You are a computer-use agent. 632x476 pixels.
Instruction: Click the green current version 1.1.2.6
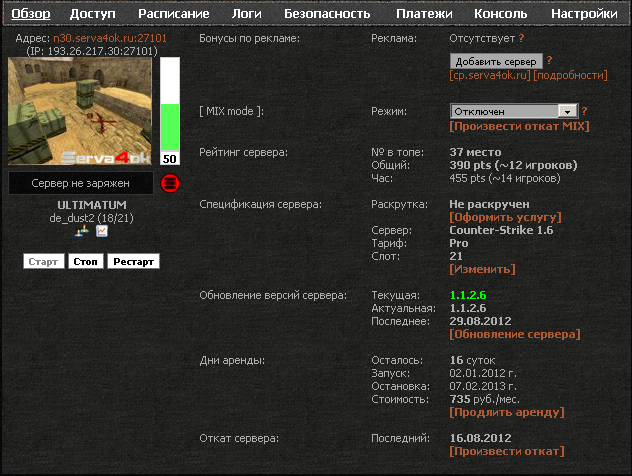(x=468, y=295)
